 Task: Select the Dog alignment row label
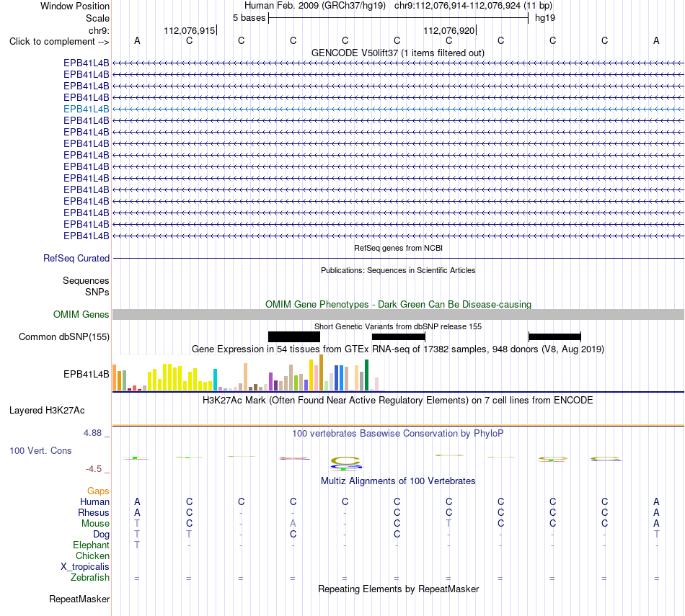(101, 535)
